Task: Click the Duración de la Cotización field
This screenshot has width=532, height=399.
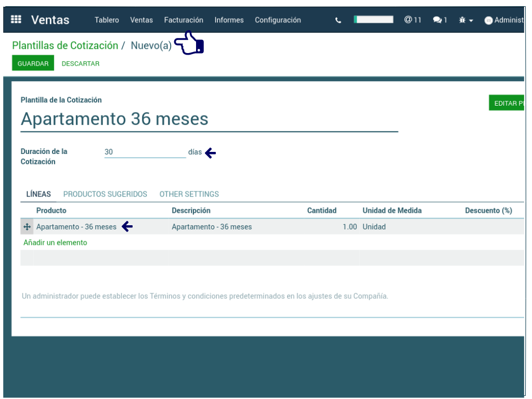Action: pyautogui.click(x=145, y=152)
